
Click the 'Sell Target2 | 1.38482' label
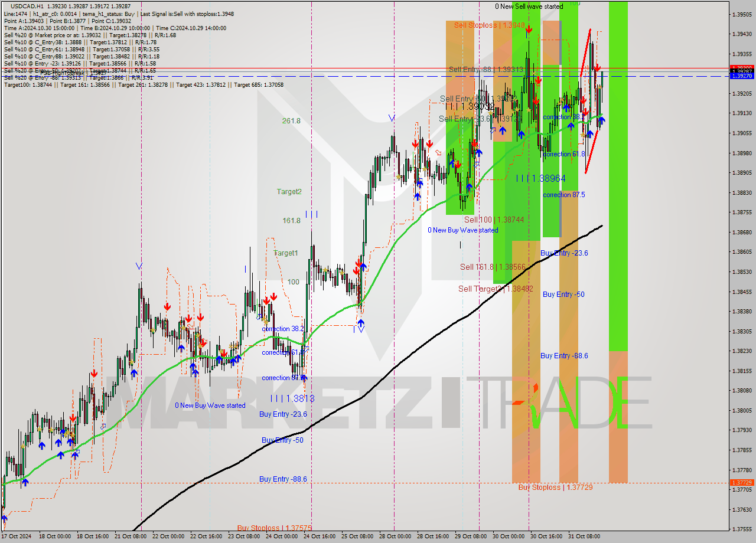(x=496, y=289)
